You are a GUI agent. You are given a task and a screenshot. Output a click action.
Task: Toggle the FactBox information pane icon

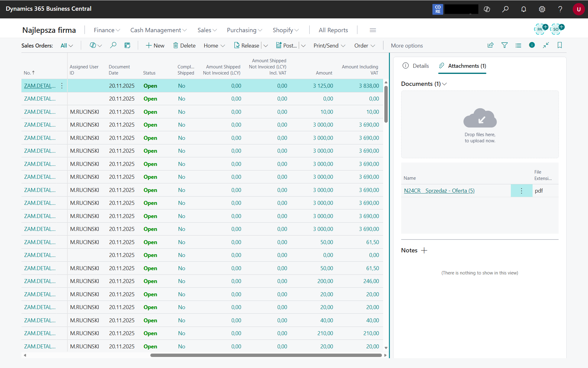(x=532, y=45)
